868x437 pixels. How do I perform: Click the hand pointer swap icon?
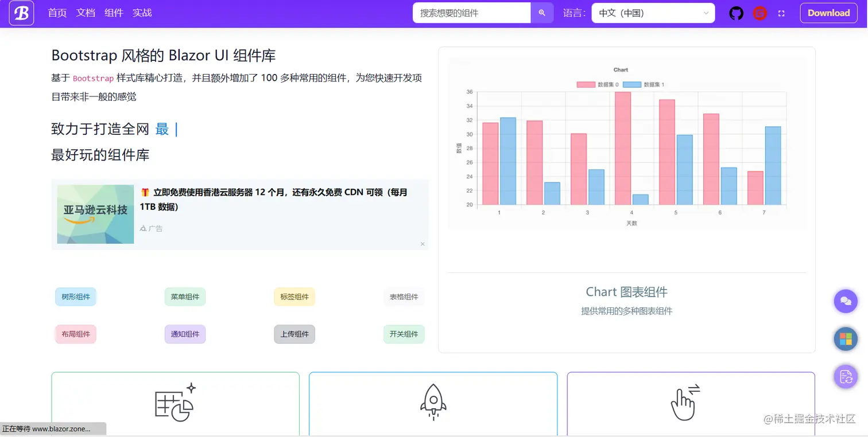point(685,402)
